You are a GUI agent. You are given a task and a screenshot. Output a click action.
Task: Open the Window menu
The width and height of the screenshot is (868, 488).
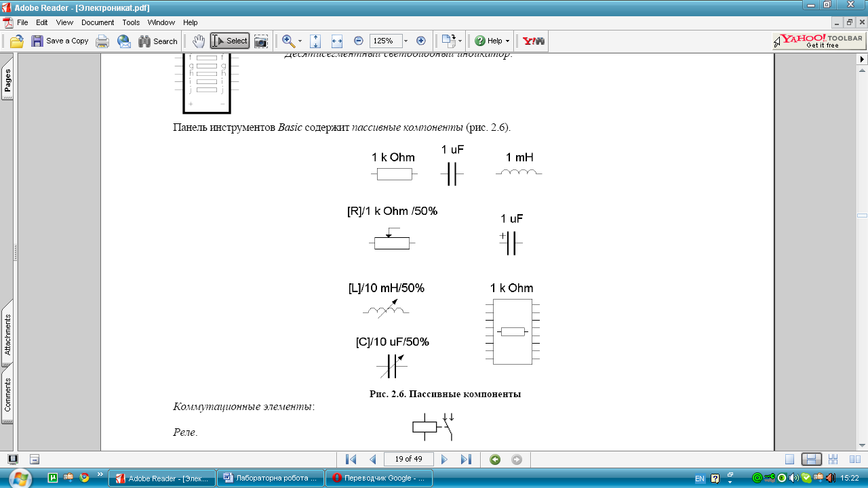(161, 22)
